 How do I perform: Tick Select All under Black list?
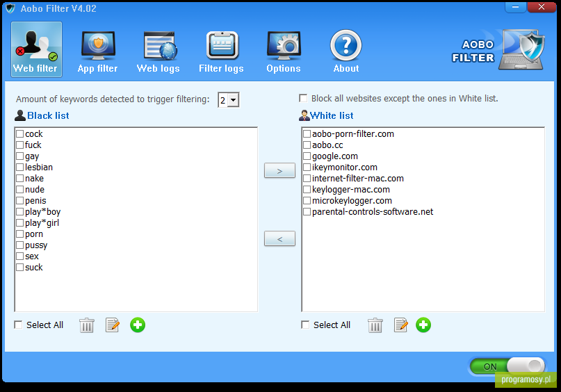[x=18, y=325]
